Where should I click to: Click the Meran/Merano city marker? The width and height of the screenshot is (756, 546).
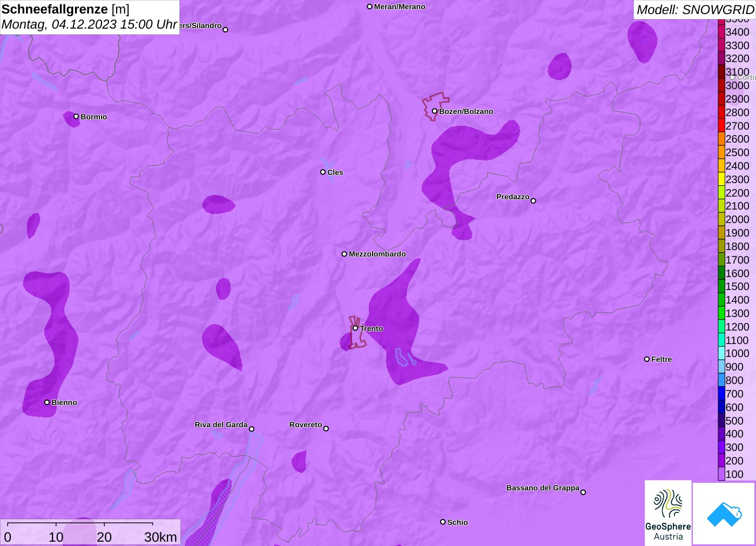(370, 7)
